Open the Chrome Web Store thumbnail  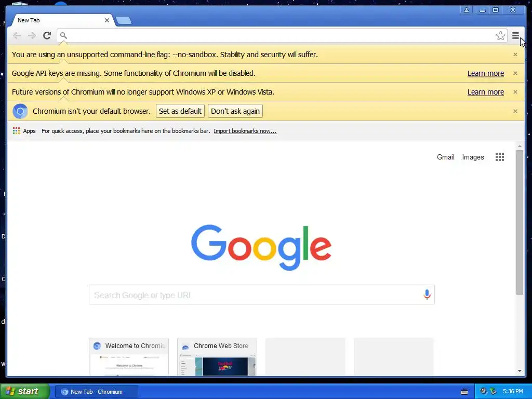(x=217, y=357)
